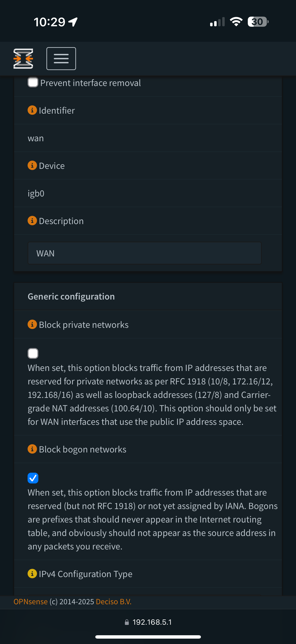Tap the Generic configuration section header

[x=71, y=296]
